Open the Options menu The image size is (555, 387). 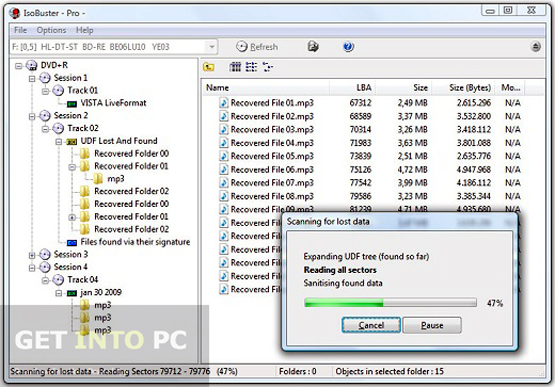point(51,30)
